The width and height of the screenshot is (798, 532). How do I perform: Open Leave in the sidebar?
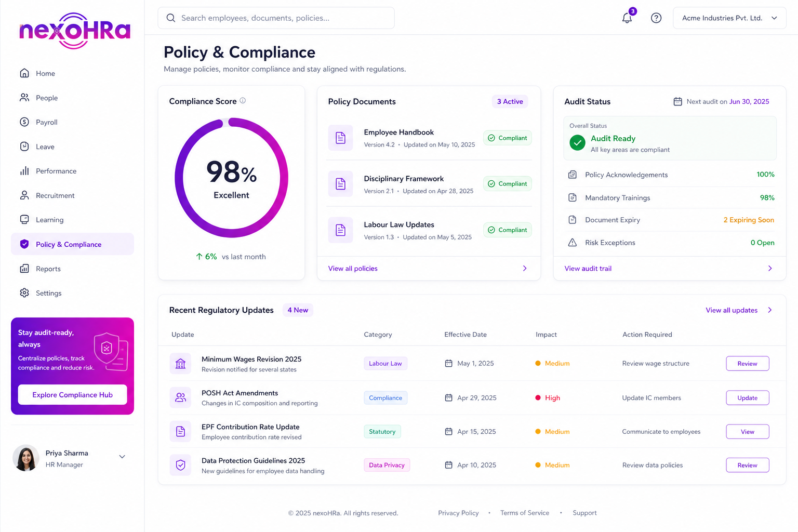point(72,147)
